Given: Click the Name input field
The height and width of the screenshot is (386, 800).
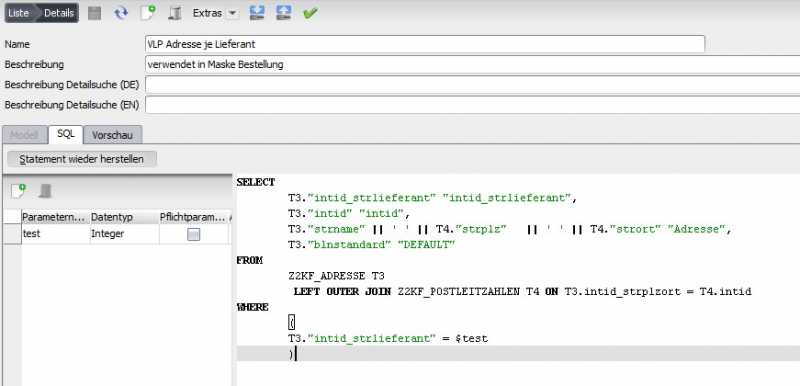Looking at the screenshot, I should [424, 44].
